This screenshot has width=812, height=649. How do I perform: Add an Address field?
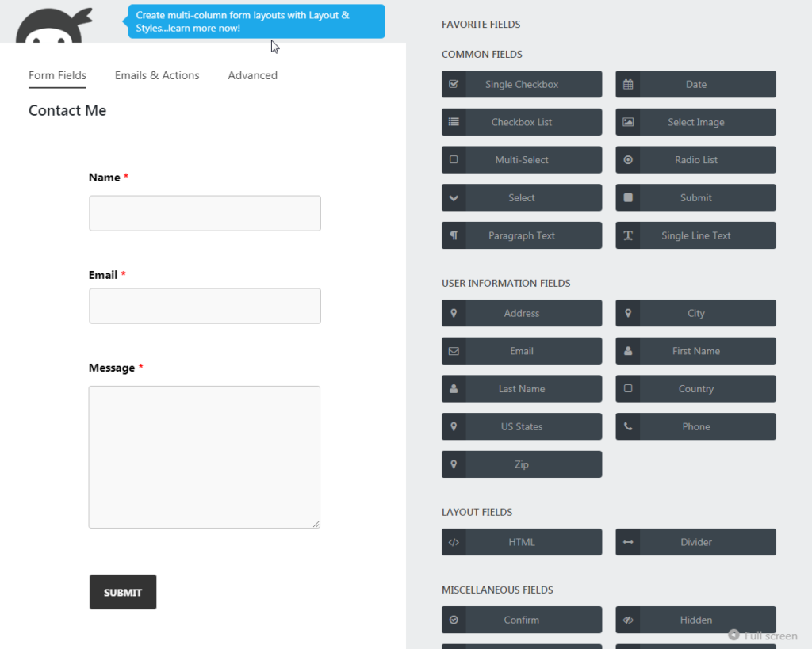522,312
